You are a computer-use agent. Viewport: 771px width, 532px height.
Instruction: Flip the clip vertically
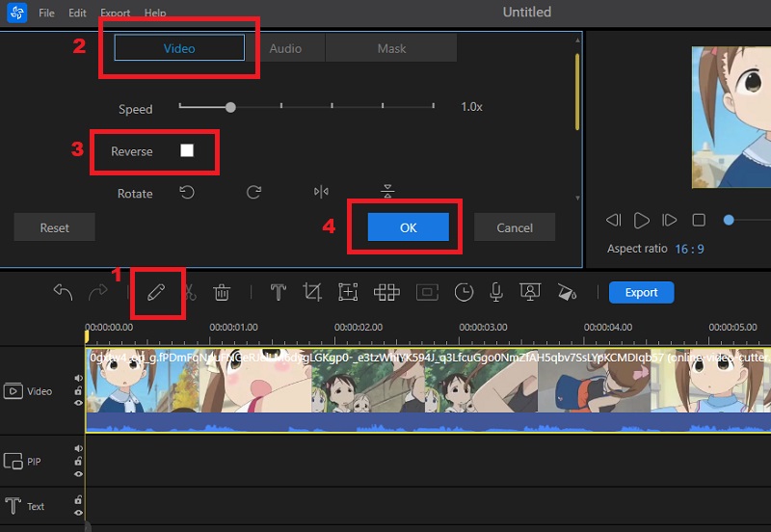387,191
